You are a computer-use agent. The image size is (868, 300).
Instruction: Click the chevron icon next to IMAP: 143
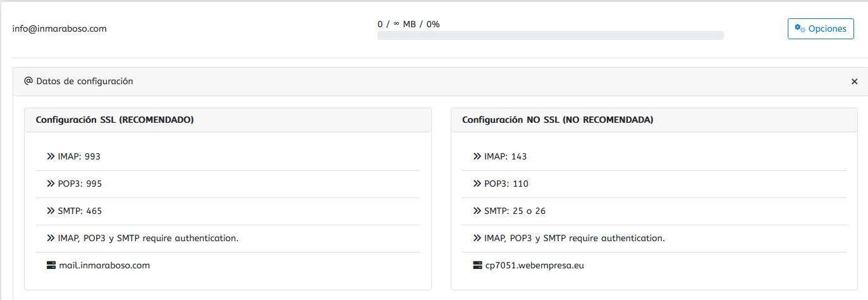[477, 156]
